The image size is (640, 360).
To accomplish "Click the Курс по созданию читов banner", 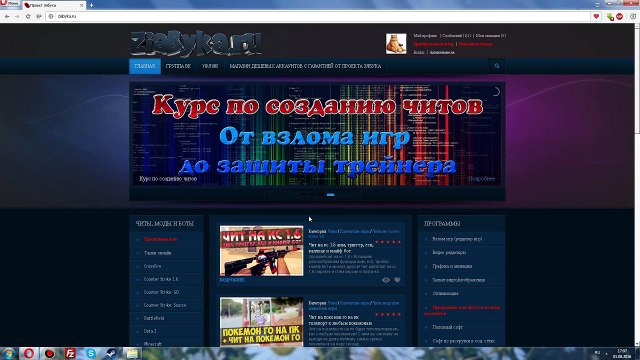I will pyautogui.click(x=317, y=135).
